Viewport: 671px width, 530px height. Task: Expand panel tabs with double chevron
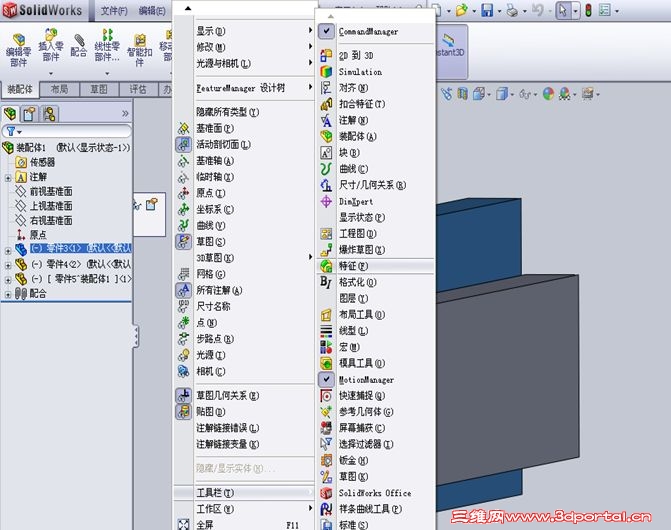click(x=125, y=113)
